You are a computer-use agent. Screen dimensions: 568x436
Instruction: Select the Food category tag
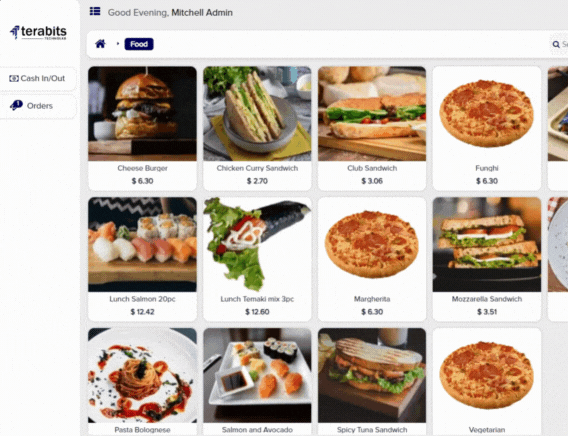(139, 44)
